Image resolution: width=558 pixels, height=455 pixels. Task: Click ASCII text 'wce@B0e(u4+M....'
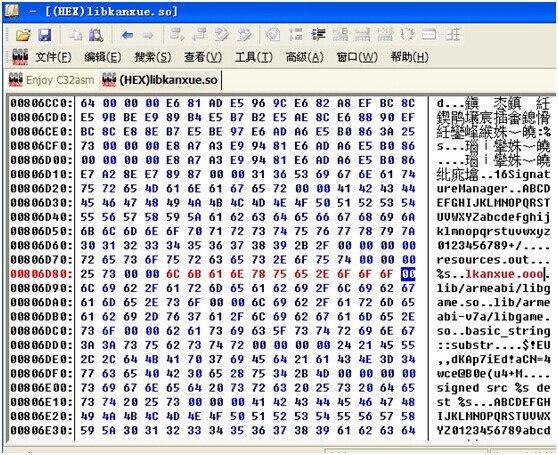tap(493, 374)
